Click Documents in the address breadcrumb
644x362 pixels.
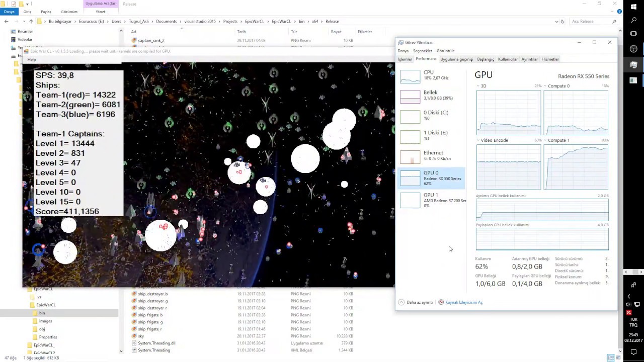click(x=166, y=21)
